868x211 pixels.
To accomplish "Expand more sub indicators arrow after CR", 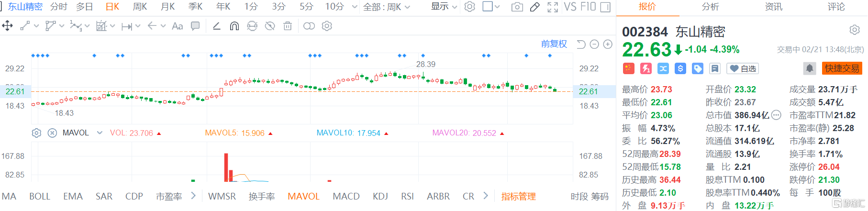I will click(x=485, y=196).
